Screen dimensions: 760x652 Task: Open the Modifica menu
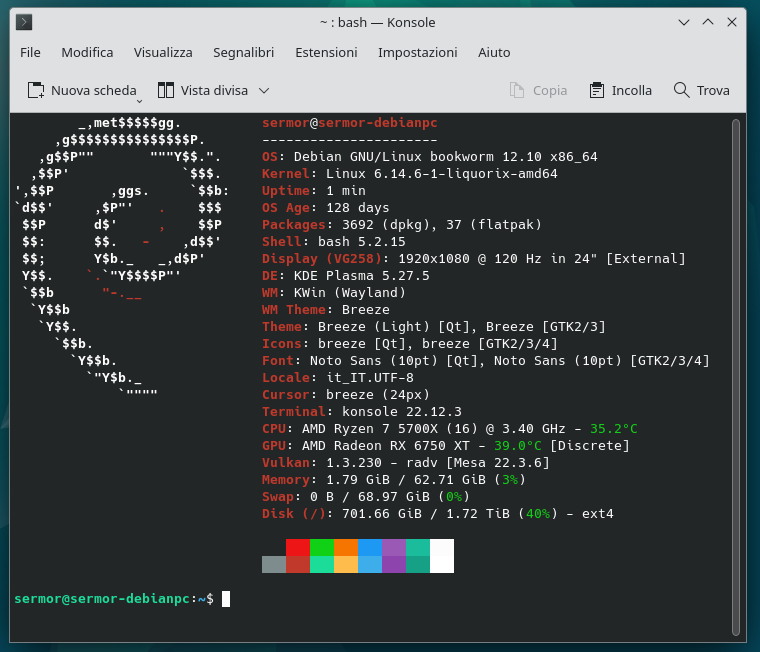tap(87, 52)
